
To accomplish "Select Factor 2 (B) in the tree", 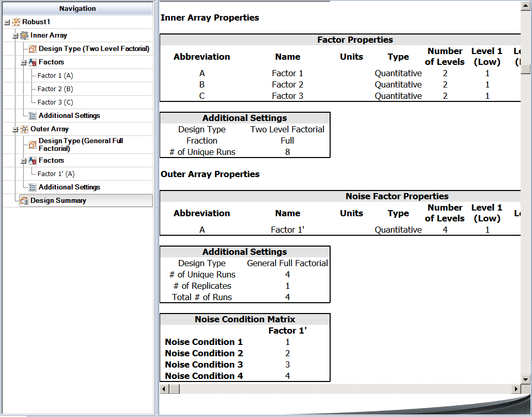I will point(55,89).
